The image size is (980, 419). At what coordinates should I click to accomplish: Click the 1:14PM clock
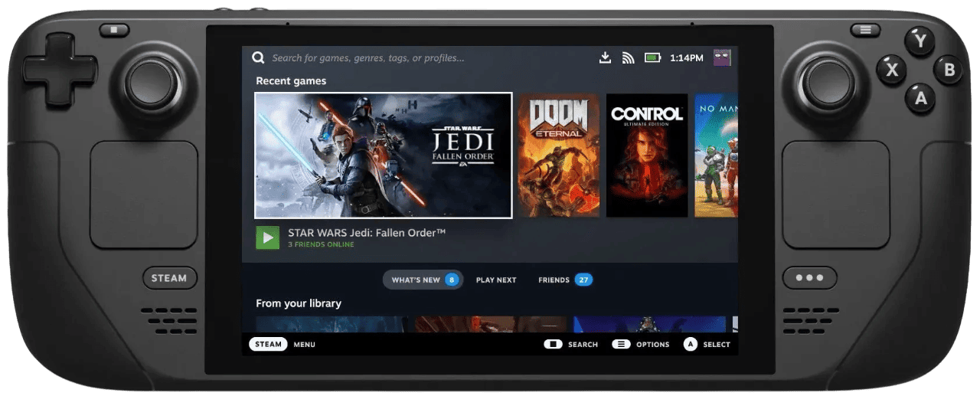[686, 57]
